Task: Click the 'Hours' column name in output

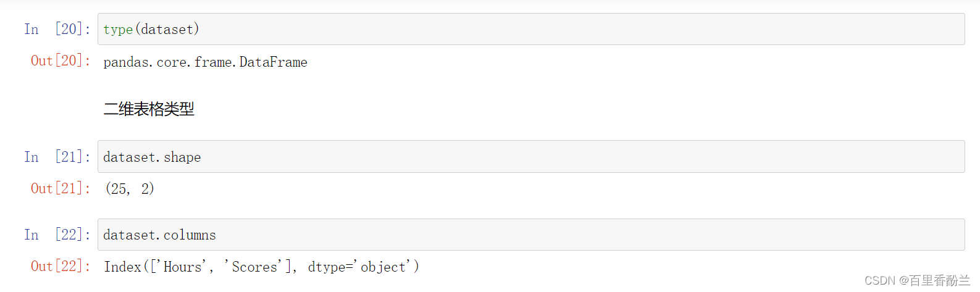Action: click(x=183, y=267)
